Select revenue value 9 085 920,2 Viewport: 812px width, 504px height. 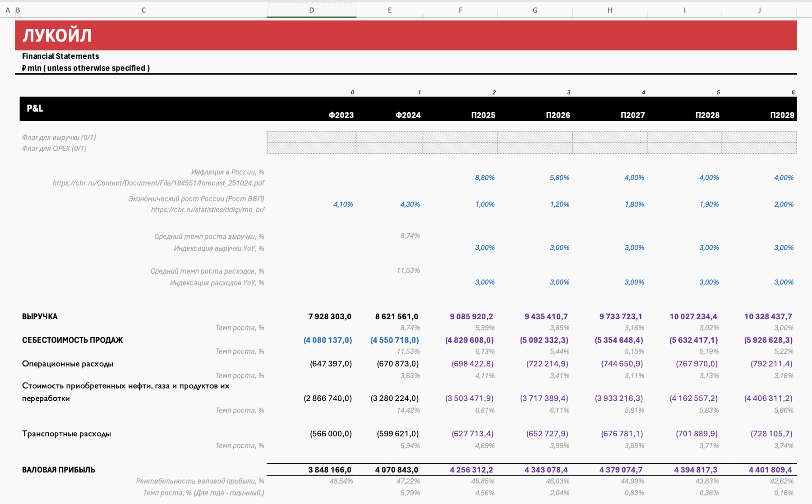click(471, 316)
